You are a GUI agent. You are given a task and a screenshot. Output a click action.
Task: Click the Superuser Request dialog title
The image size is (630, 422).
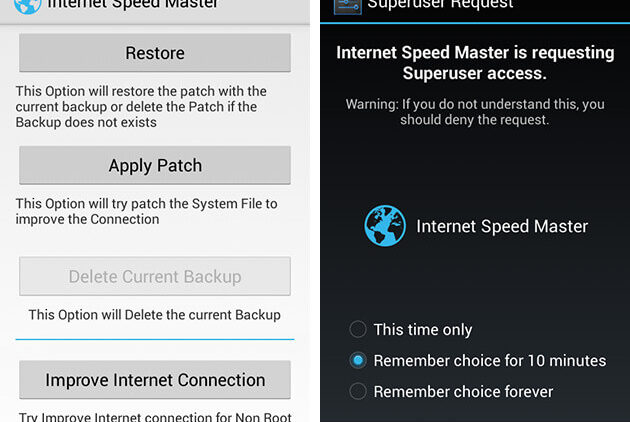[x=440, y=4]
